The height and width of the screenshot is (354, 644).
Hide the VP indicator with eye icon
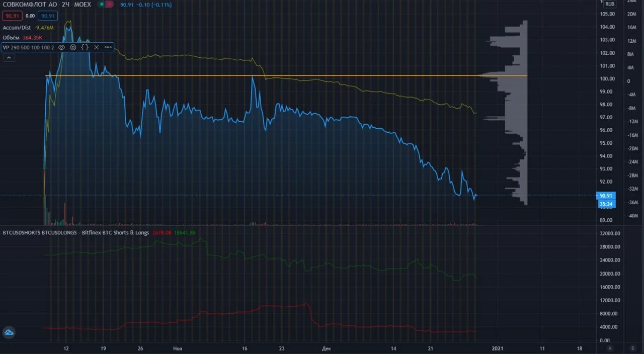[x=61, y=47]
